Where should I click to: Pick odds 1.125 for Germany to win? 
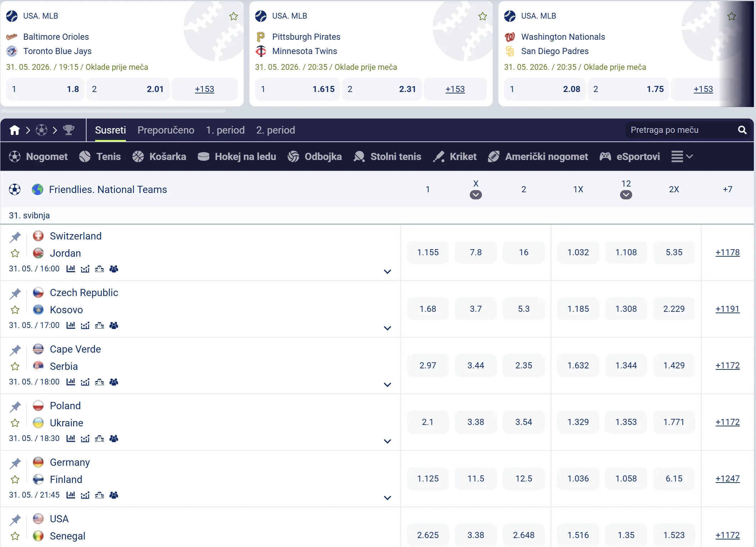coord(428,479)
